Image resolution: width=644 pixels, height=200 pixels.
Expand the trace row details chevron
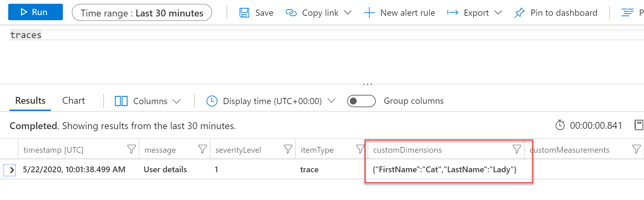tap(11, 169)
